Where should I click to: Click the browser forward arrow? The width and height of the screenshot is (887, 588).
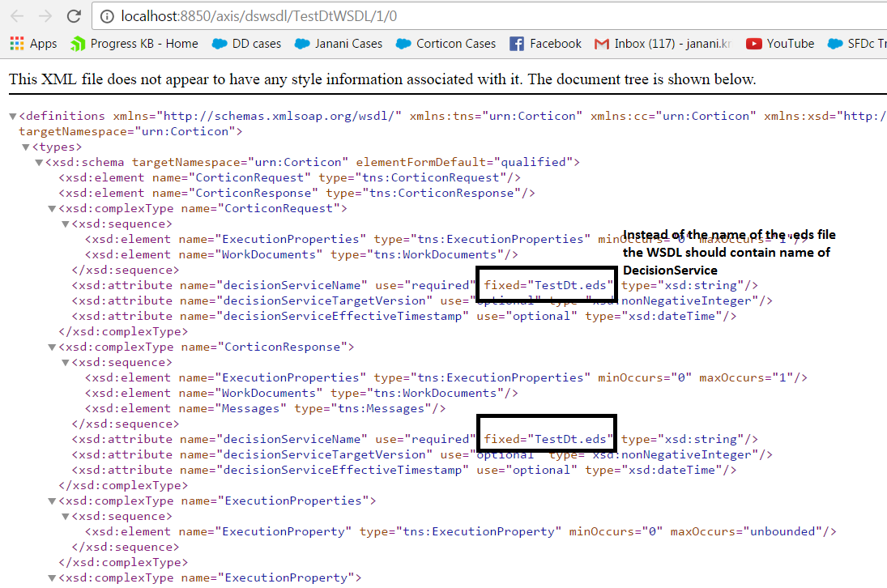point(45,16)
